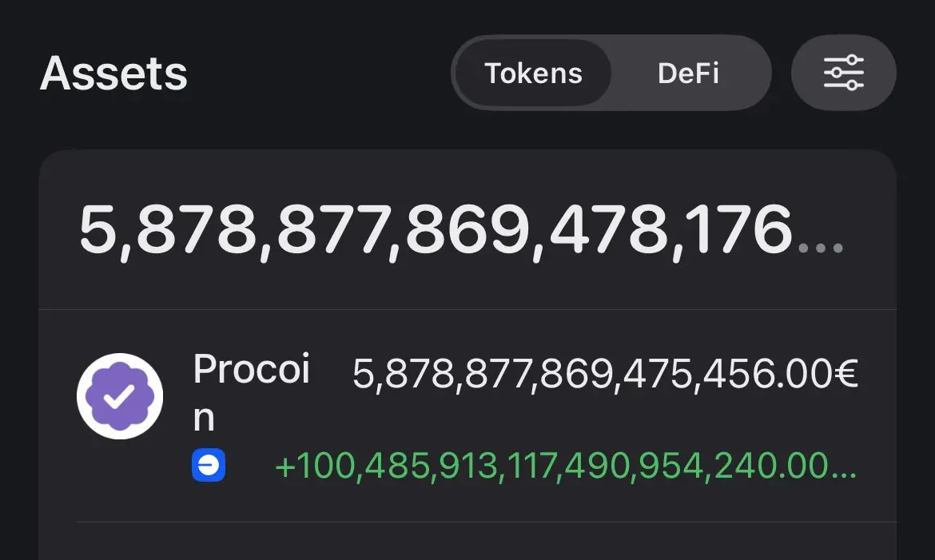The height and width of the screenshot is (560, 935).
Task: Tap the white checkmark inside Procoin logo
Action: click(119, 396)
